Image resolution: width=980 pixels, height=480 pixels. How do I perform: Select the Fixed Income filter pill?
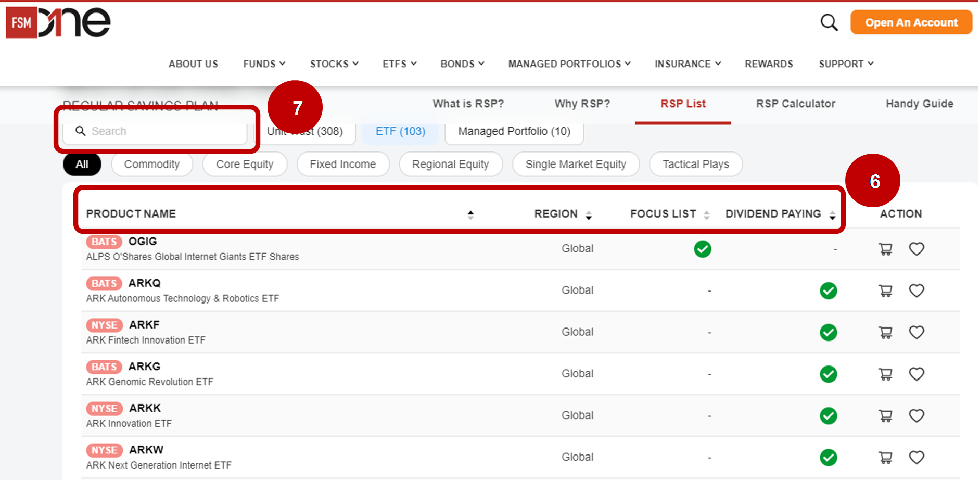(342, 164)
